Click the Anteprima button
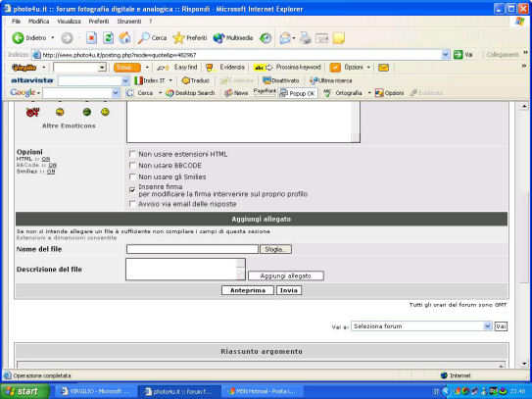532x399 pixels. click(248, 290)
